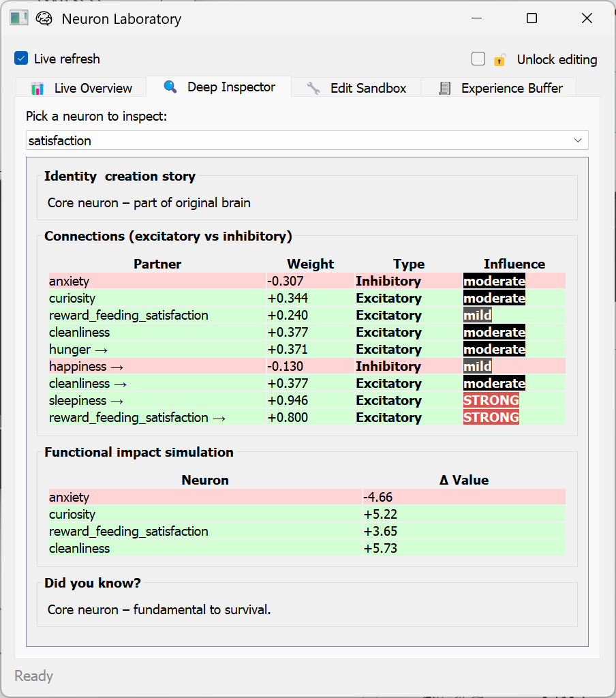This screenshot has height=698, width=616.
Task: Click weight value -0.130
Action: 286,366
